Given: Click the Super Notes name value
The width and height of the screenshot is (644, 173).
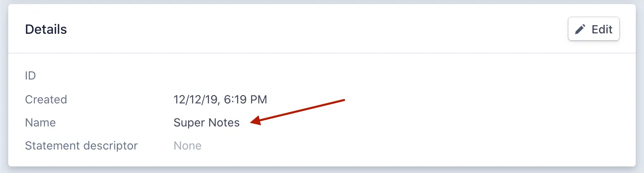Looking at the screenshot, I should point(206,122).
